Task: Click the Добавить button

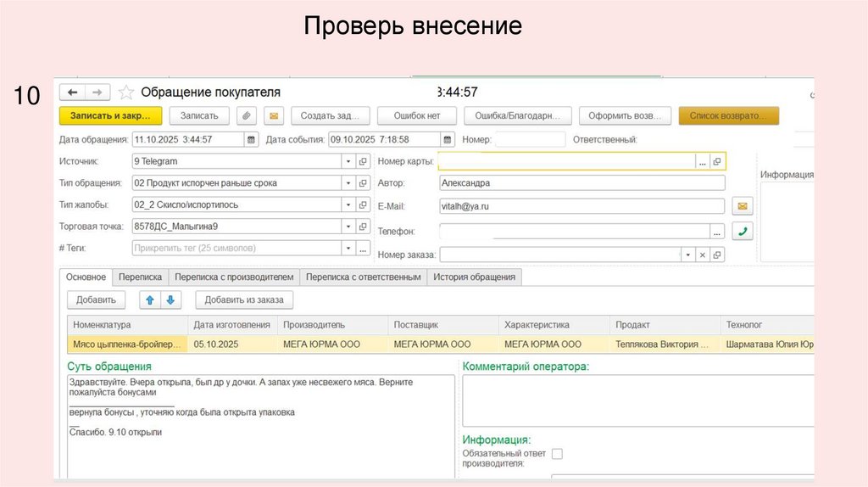Action: [x=97, y=299]
